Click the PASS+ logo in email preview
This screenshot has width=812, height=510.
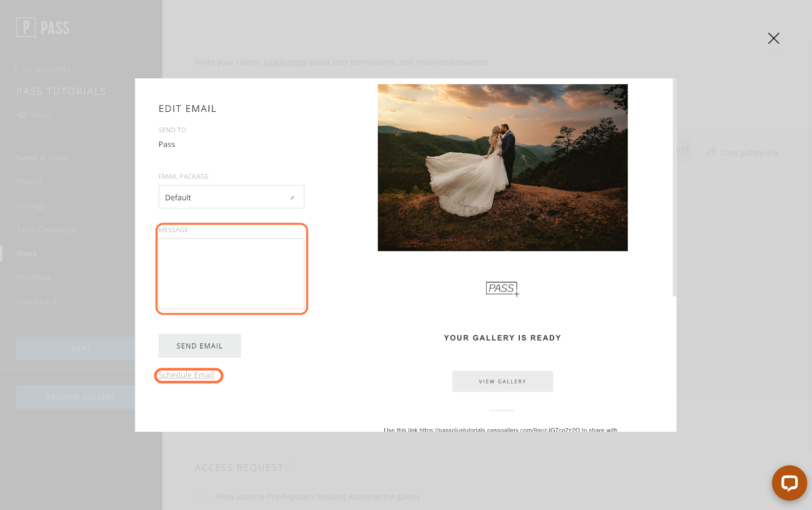(502, 289)
